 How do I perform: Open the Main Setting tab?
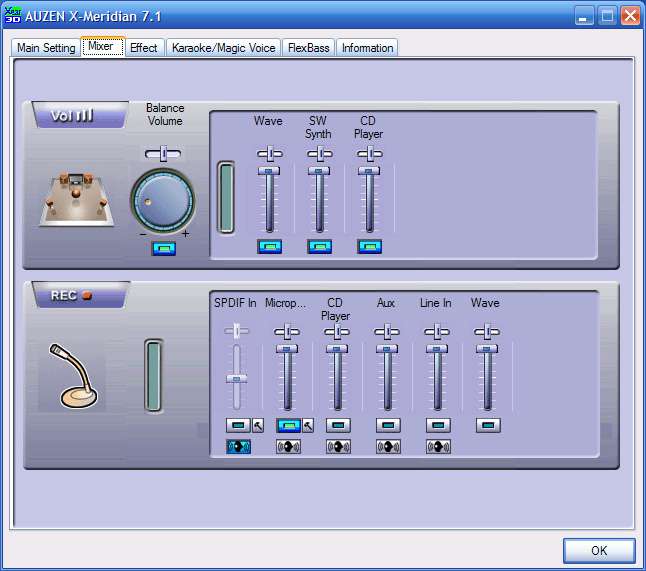click(x=46, y=48)
